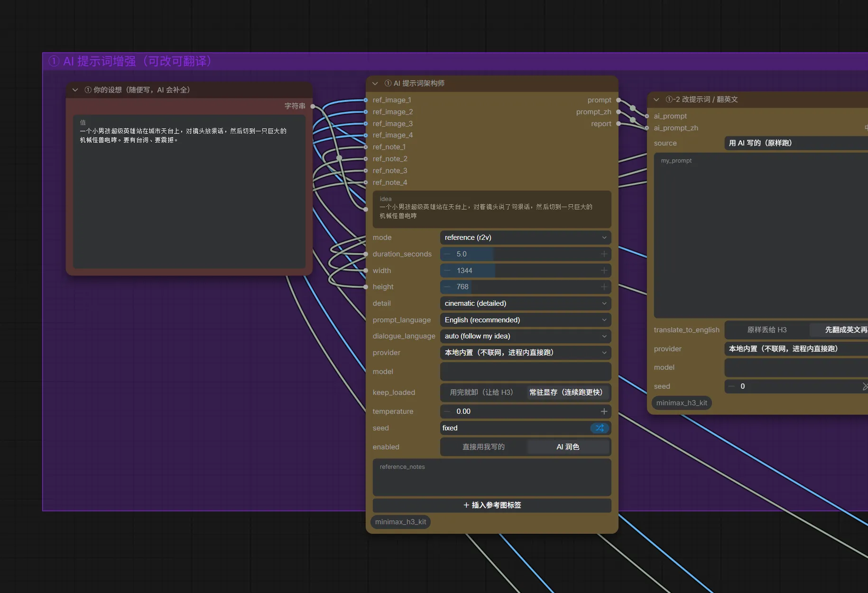Click the ref_note_1 input port
Viewport: 868px width, 593px height.
click(366, 147)
